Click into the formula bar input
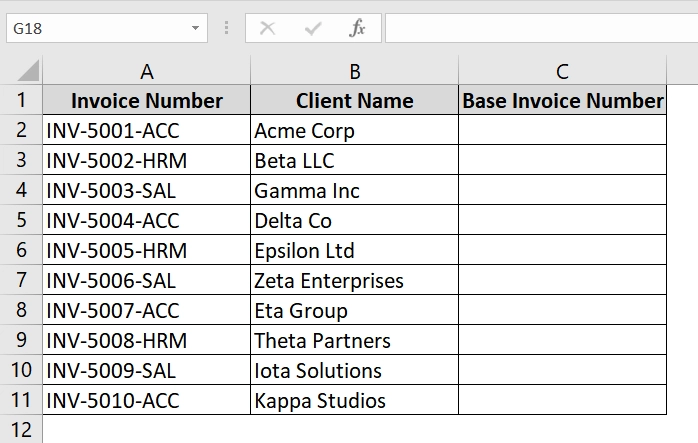Image resolution: width=698 pixels, height=443 pixels. point(541,28)
